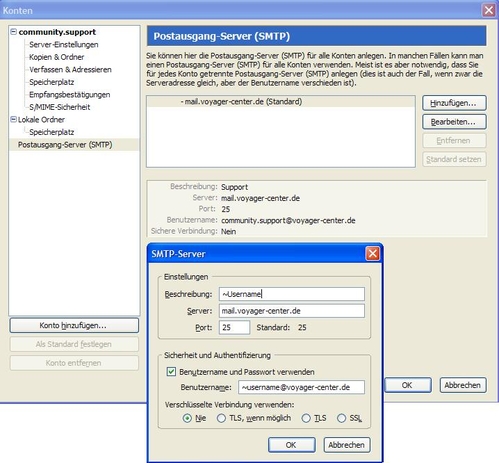Select the Nie encryption radio button
The image size is (499, 463).
[187, 418]
